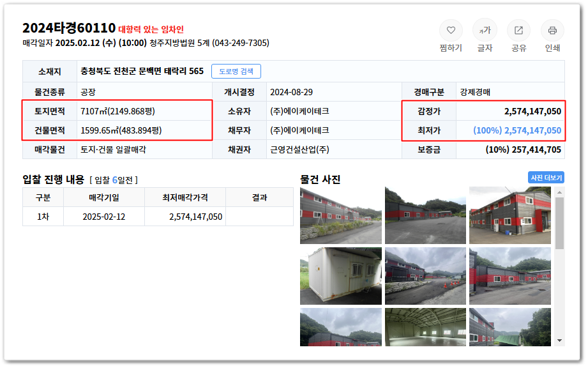588x368 pixels.
Task: Click 2,574,147,050 in 최저매각가격 column
Action: coord(195,217)
